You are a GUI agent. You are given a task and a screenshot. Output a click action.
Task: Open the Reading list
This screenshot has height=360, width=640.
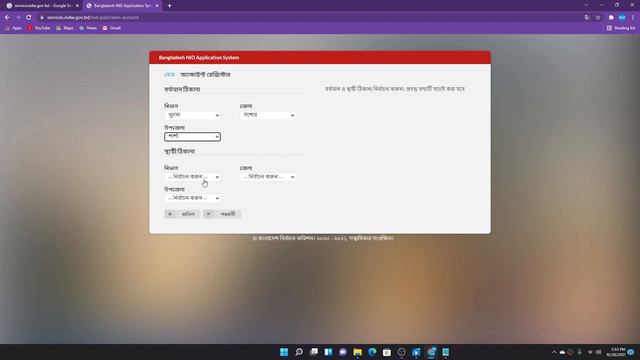(x=621, y=28)
